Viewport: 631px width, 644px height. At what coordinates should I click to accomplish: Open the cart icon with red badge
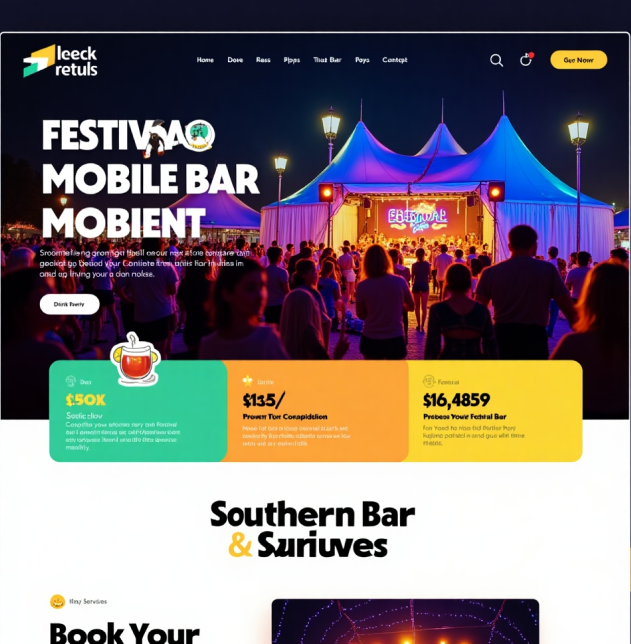[x=526, y=60]
